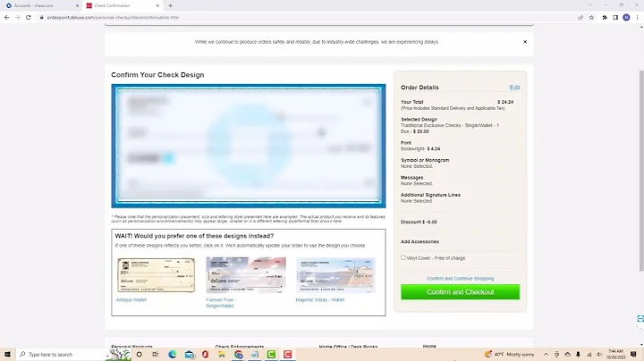Tick the Vinyl Cover free of charge checkbox
The height and width of the screenshot is (361, 644).
(x=402, y=257)
